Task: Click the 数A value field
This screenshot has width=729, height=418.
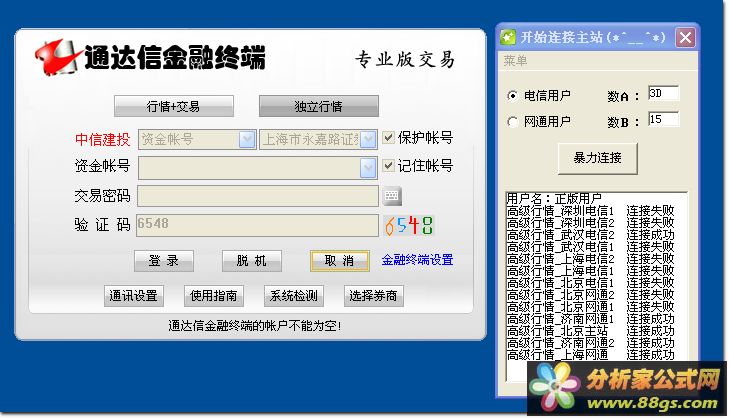Action: (x=663, y=93)
